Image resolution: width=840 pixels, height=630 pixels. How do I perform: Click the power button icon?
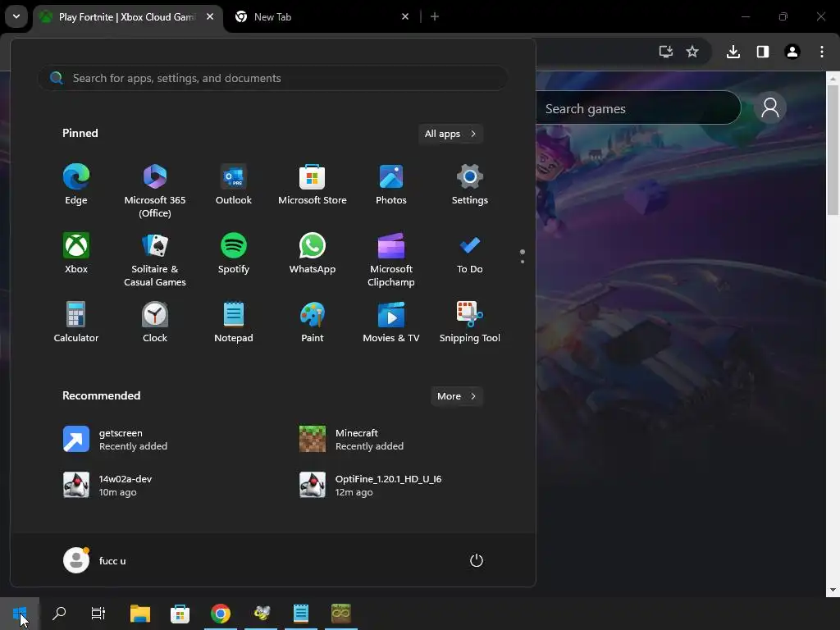(477, 560)
